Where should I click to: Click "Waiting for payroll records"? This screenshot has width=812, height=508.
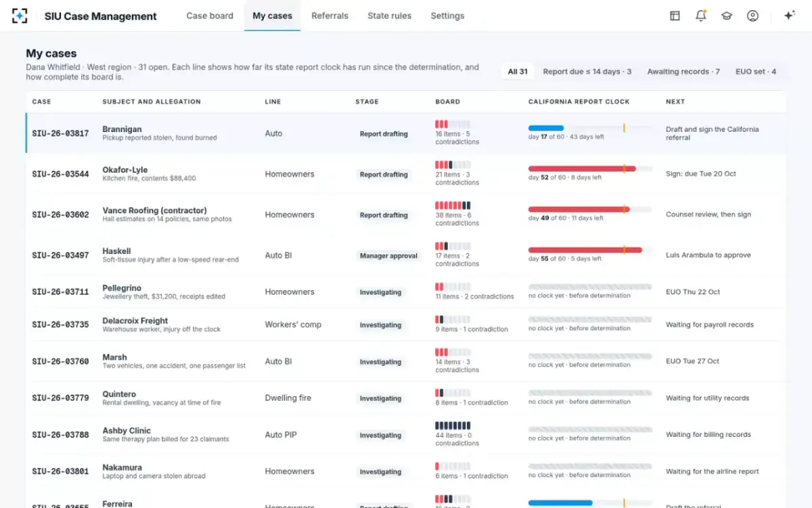710,324
